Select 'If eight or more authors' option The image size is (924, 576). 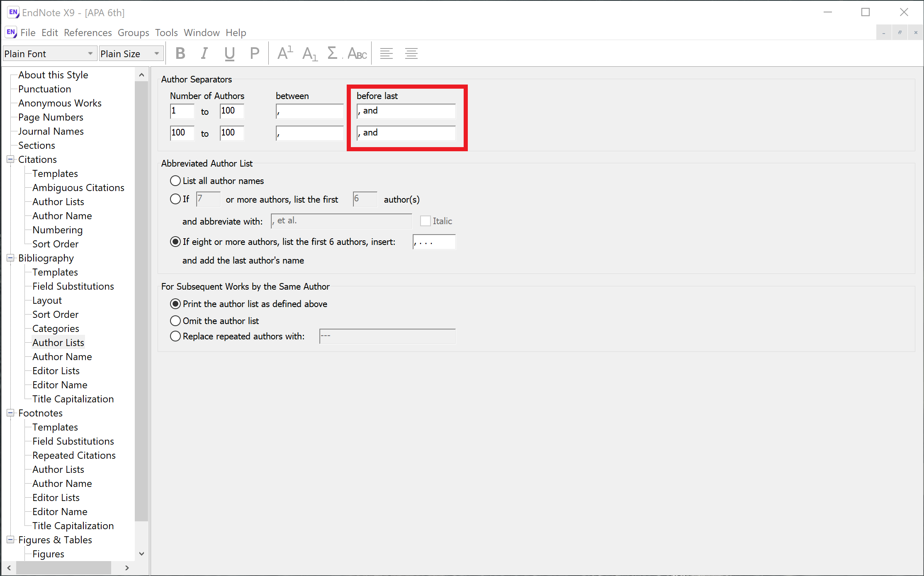(175, 242)
